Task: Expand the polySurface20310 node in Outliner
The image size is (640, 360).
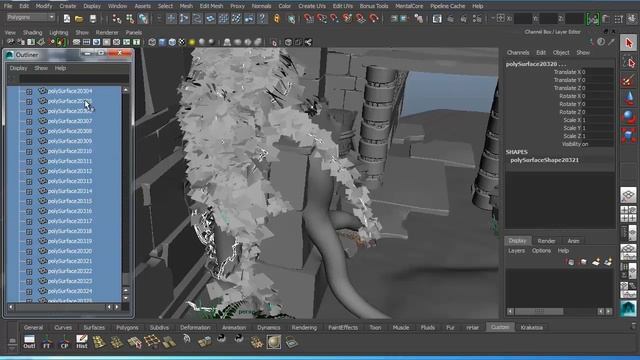Action: 29,151
